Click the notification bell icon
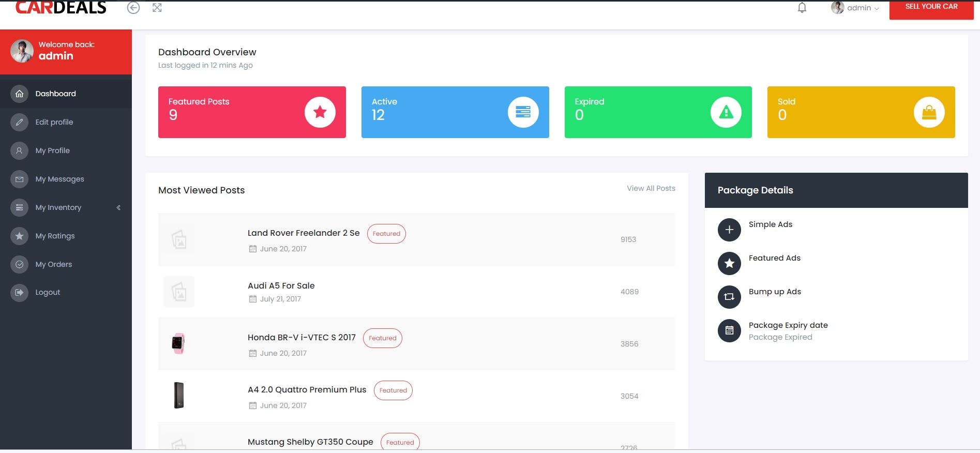This screenshot has width=980, height=453. tap(802, 8)
